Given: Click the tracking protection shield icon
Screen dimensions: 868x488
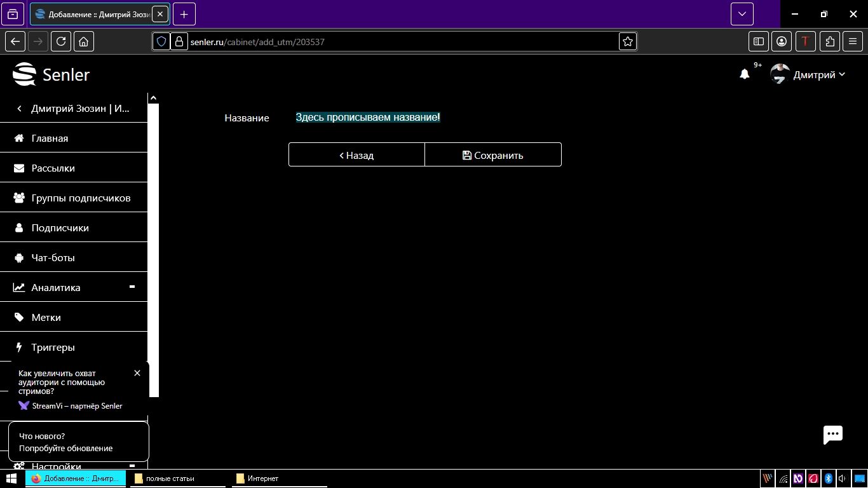Looking at the screenshot, I should [161, 41].
